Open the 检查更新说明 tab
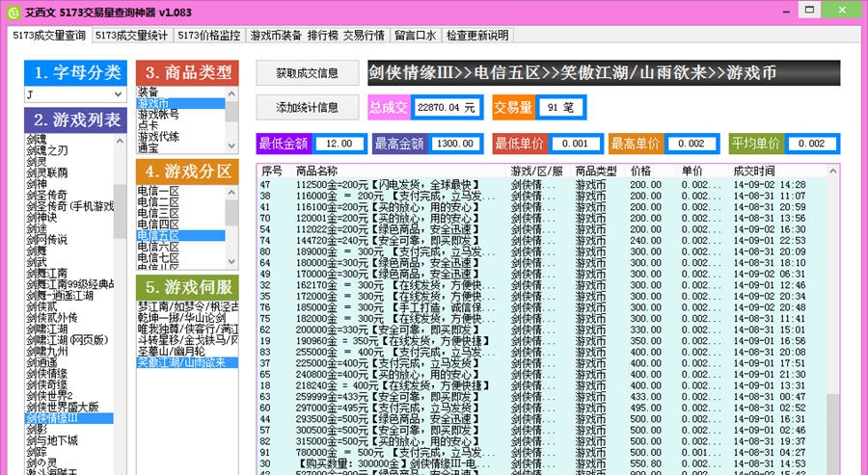 [x=477, y=36]
